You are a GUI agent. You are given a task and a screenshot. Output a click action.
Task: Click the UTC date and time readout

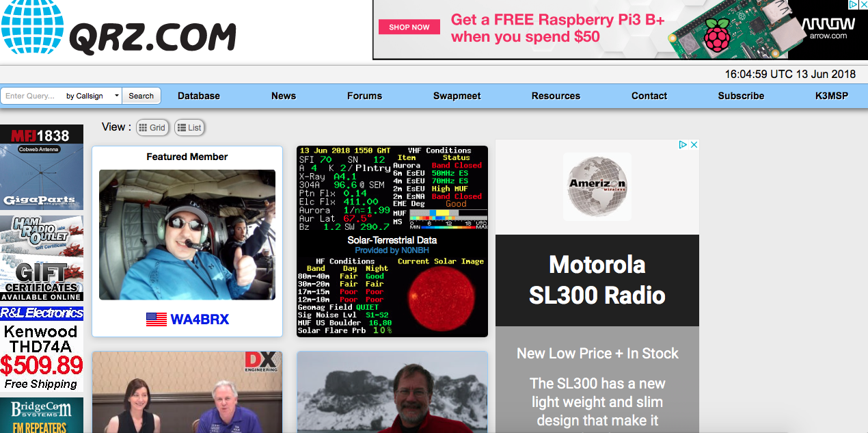point(790,74)
